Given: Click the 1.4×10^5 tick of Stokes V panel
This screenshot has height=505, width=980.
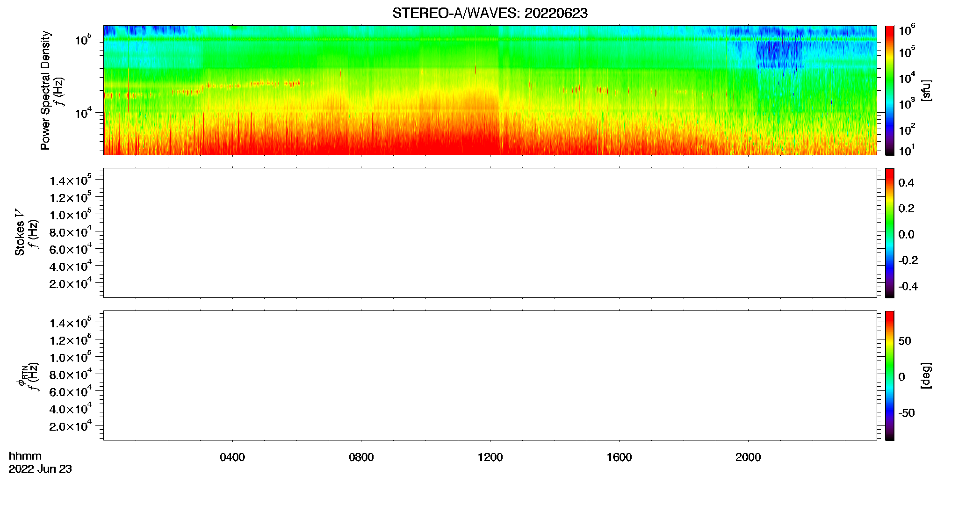Looking at the screenshot, I should click(x=70, y=180).
